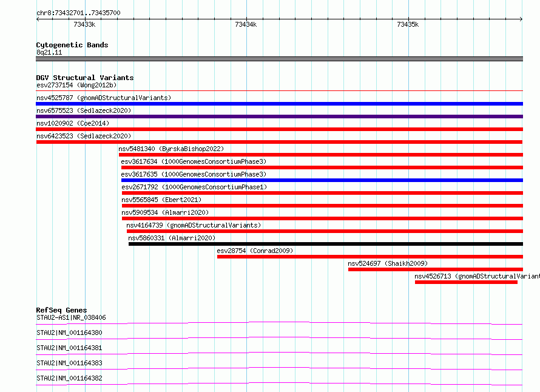
Task: Select the magenta line under STAU2|NM_001164381
Action: tap(279, 353)
